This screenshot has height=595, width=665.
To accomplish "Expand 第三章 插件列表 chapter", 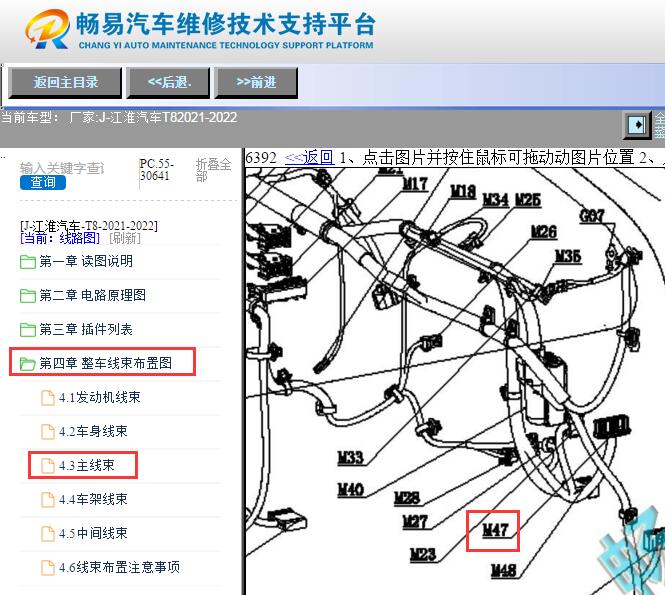I will pos(86,329).
